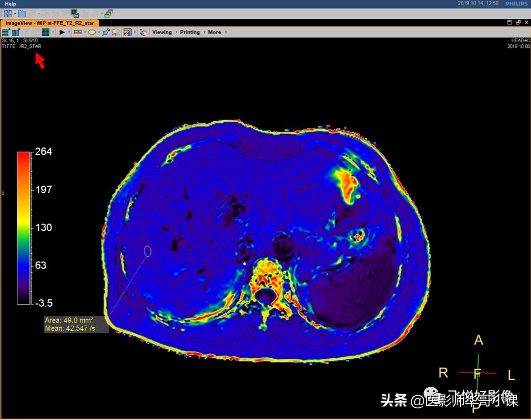Click the grid layout icon in top toolbar
This screenshot has width=531, height=420.
[x=8, y=14]
